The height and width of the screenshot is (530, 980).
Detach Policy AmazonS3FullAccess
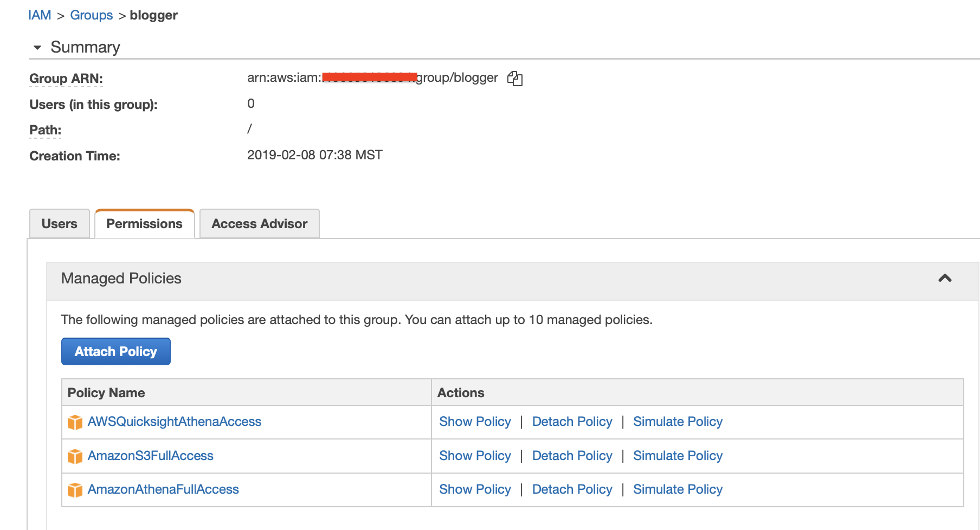tap(572, 456)
